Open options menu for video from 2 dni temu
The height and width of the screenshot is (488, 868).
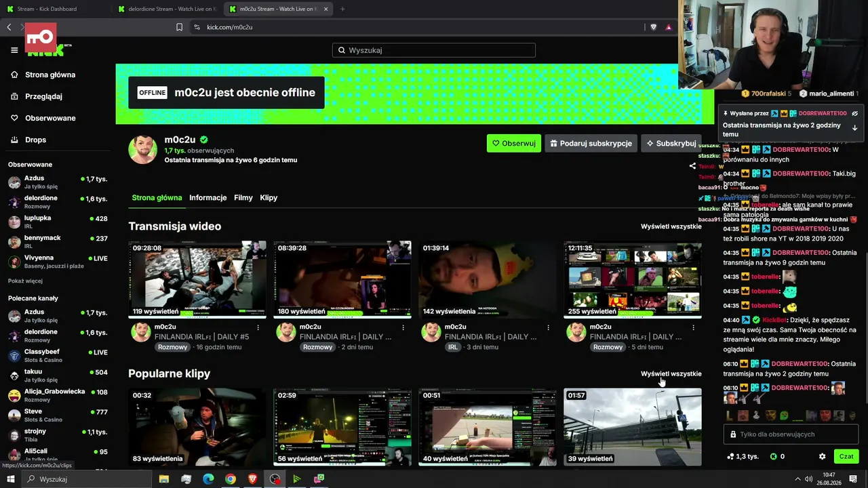(403, 327)
